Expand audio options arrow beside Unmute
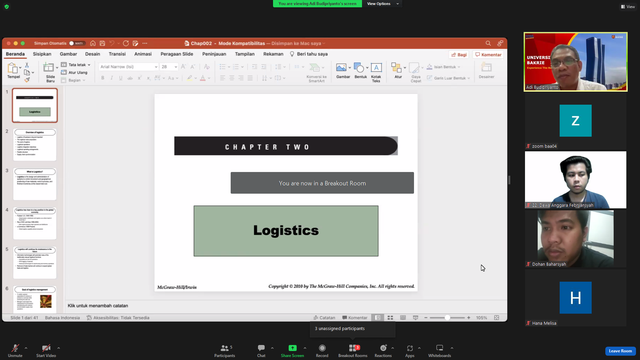 [26, 348]
